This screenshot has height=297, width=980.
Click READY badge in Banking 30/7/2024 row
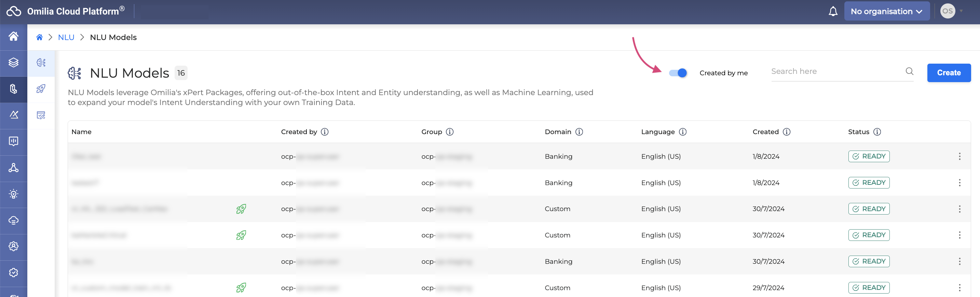coord(869,261)
